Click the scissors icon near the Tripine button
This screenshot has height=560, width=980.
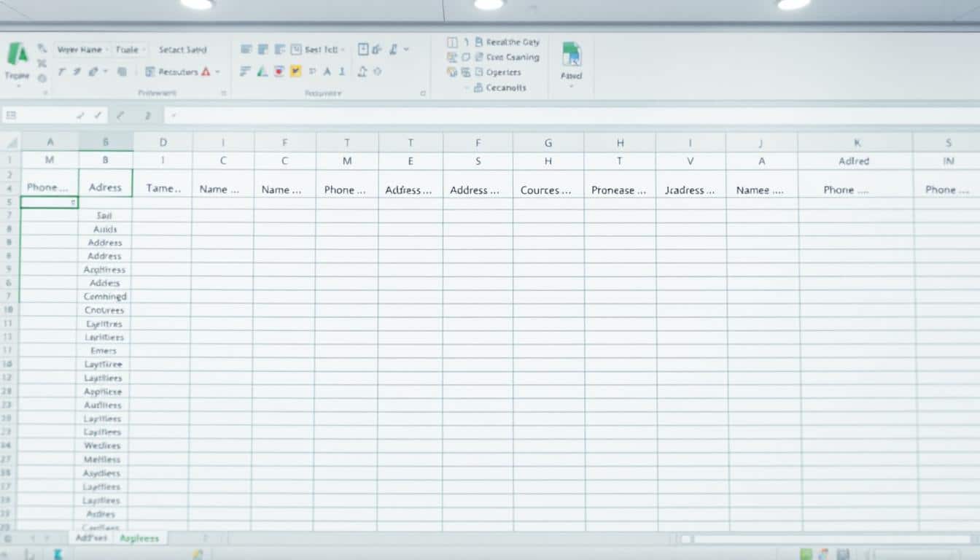[x=42, y=63]
